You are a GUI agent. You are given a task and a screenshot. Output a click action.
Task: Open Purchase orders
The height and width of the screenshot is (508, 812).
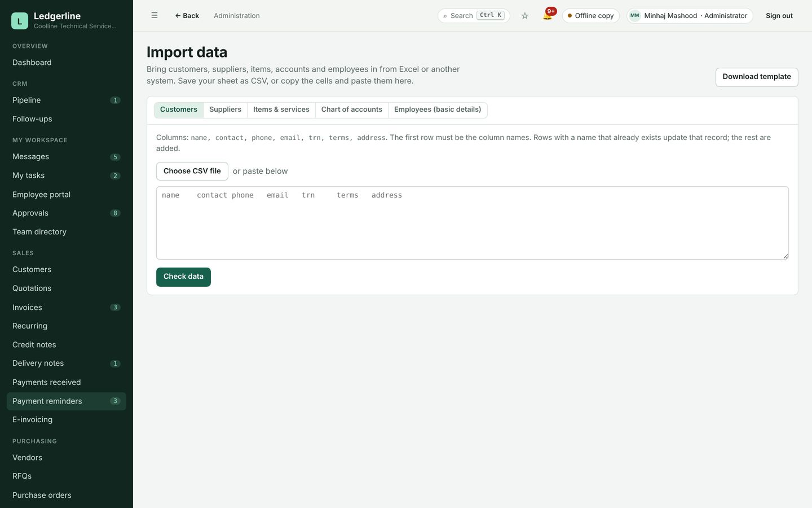pyautogui.click(x=67, y=496)
